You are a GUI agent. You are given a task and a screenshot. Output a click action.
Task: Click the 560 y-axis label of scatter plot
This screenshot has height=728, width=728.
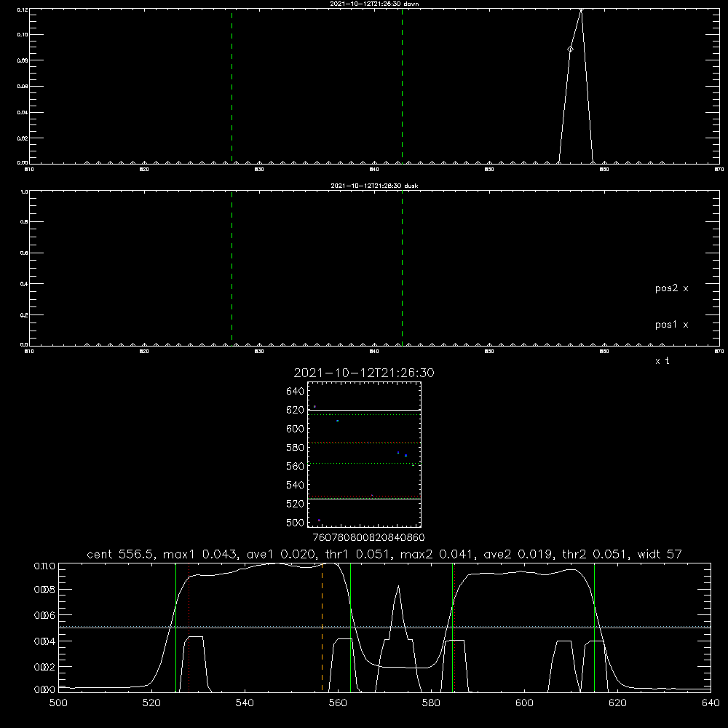point(296,466)
